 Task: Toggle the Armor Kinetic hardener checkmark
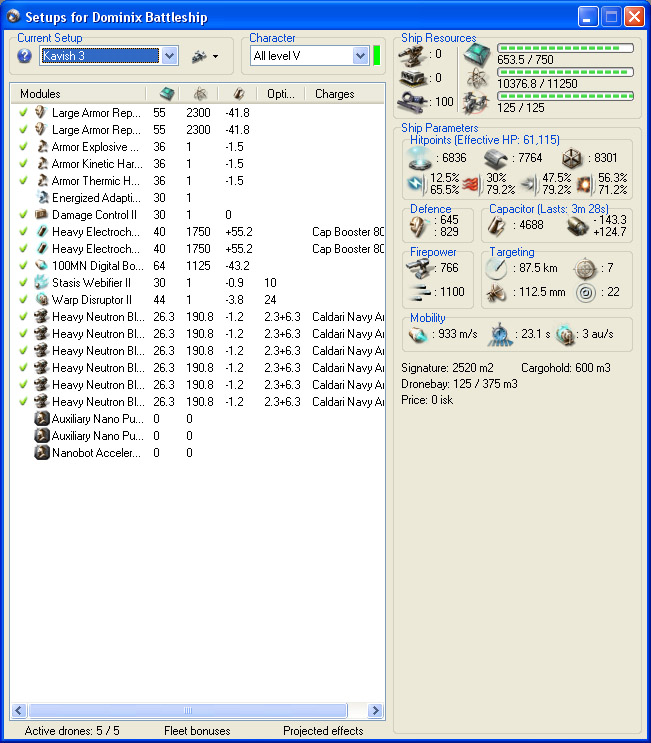pyautogui.click(x=23, y=164)
